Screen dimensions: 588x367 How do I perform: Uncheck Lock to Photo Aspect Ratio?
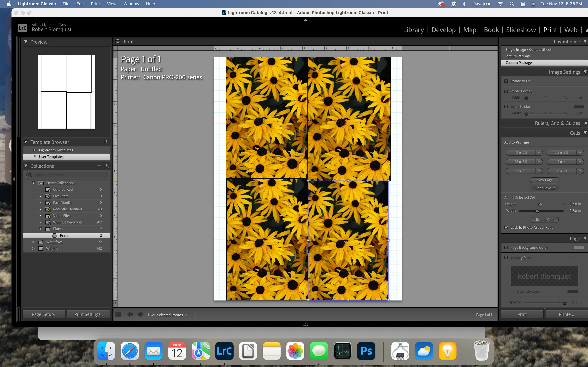click(506, 227)
